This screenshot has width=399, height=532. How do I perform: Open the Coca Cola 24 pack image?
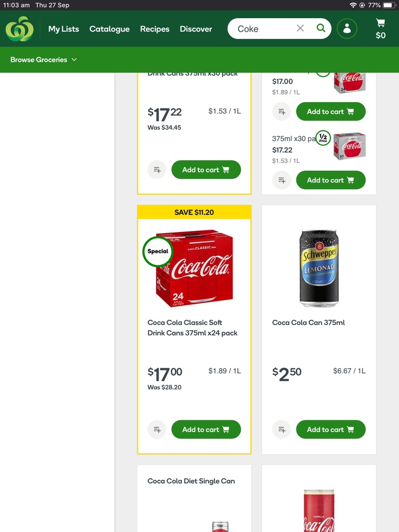(x=194, y=269)
